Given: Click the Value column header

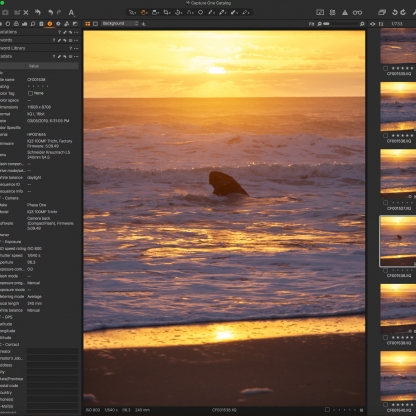Looking at the screenshot, I should 52,66.
